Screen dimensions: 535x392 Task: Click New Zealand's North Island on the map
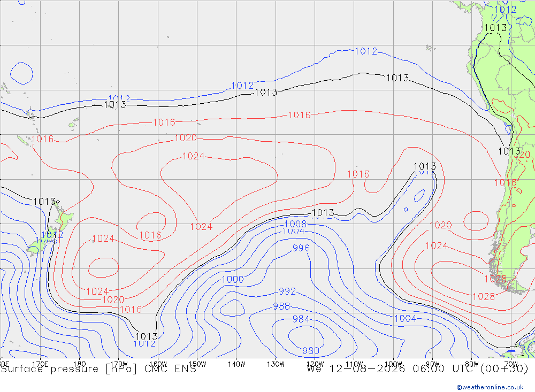click(65, 219)
